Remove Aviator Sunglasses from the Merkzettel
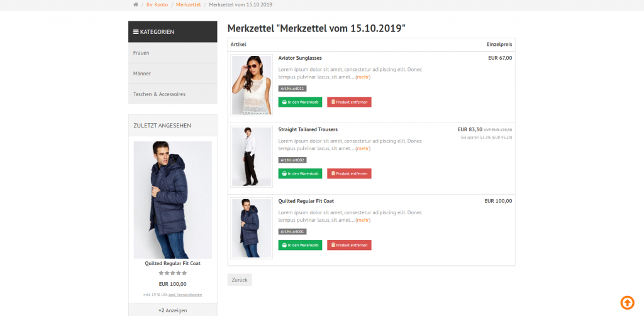 tap(349, 102)
